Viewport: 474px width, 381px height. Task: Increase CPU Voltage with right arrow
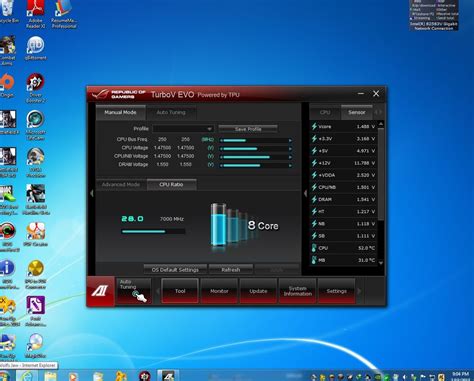point(290,149)
